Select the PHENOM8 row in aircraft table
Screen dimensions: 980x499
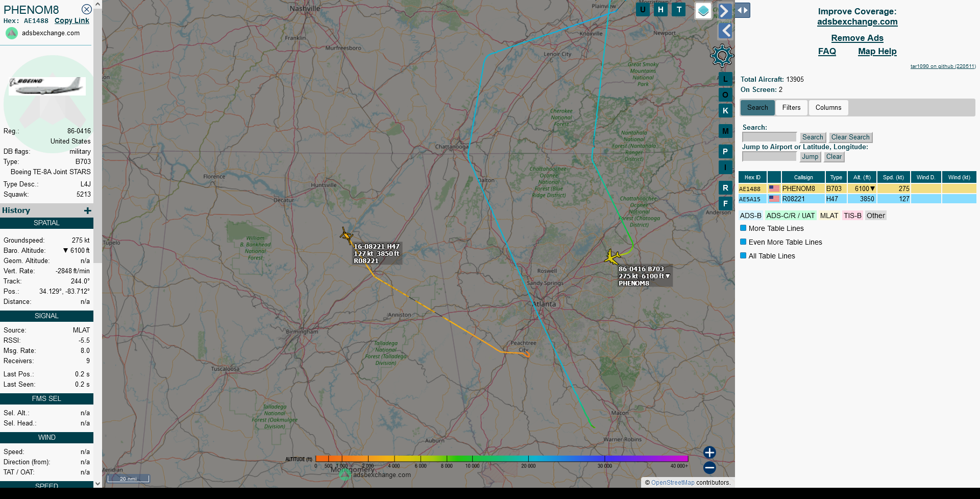click(x=857, y=188)
